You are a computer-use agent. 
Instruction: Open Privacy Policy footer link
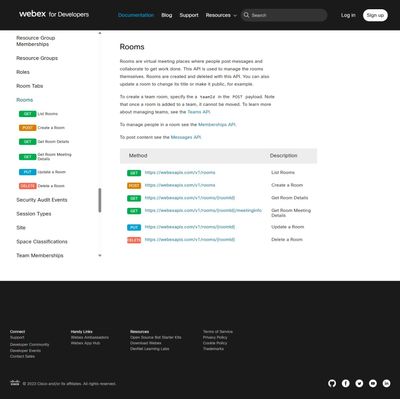point(215,337)
